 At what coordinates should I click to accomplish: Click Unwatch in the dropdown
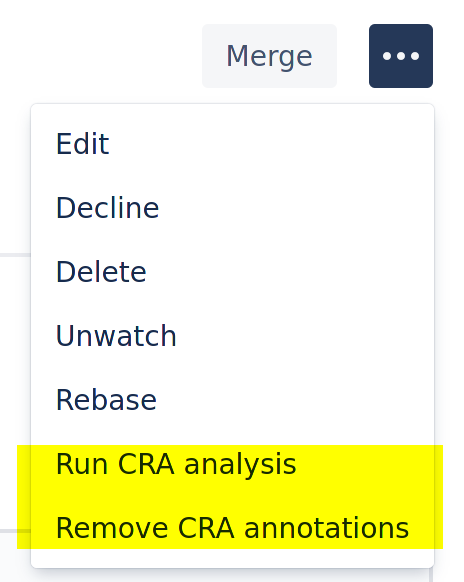[x=232, y=336]
